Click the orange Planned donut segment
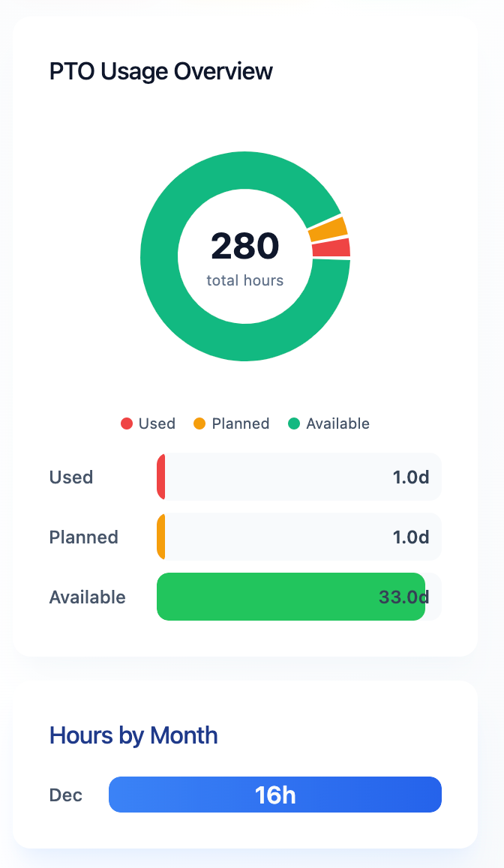 pyautogui.click(x=327, y=229)
